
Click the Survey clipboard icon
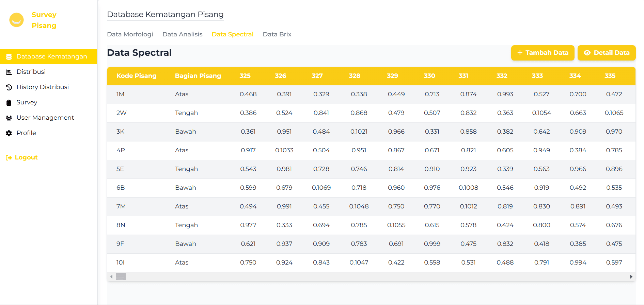9,103
